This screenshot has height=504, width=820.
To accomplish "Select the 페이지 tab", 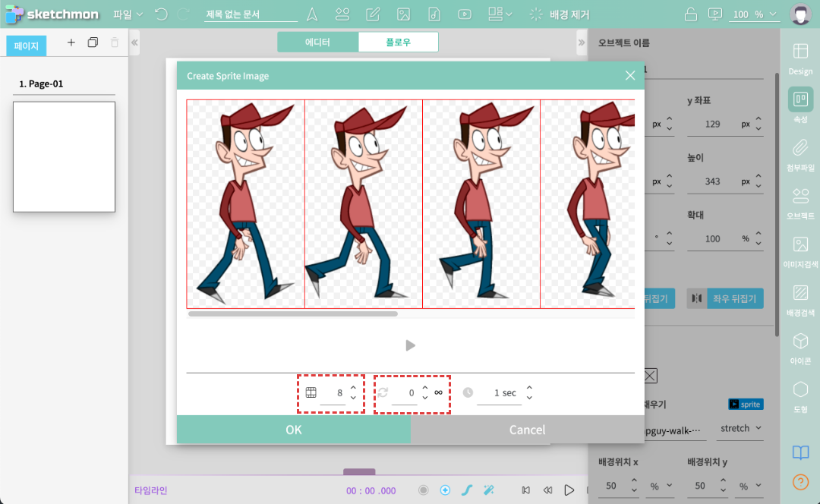I will coord(26,46).
